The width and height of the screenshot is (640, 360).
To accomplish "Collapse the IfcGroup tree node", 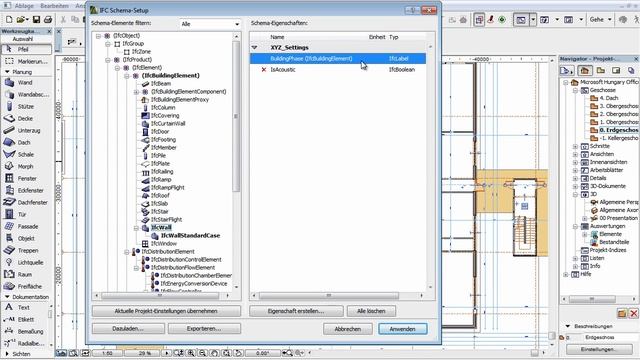I will pyautogui.click(x=108, y=44).
